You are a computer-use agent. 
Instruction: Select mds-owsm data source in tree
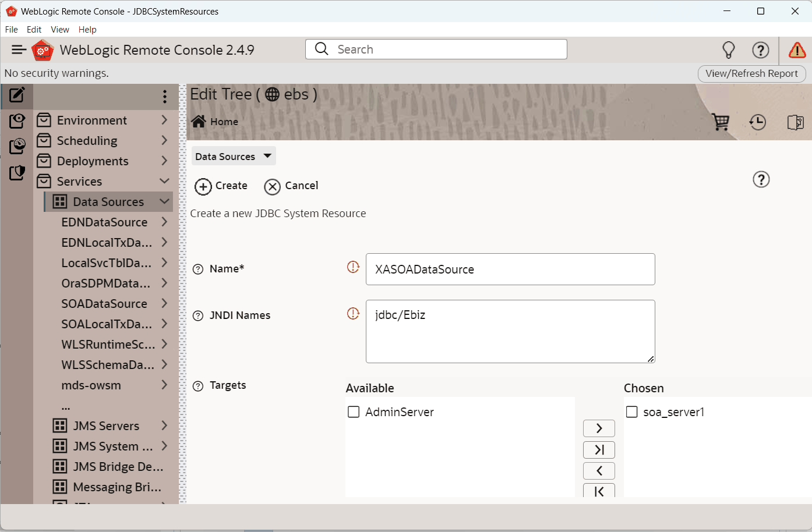pyautogui.click(x=91, y=385)
